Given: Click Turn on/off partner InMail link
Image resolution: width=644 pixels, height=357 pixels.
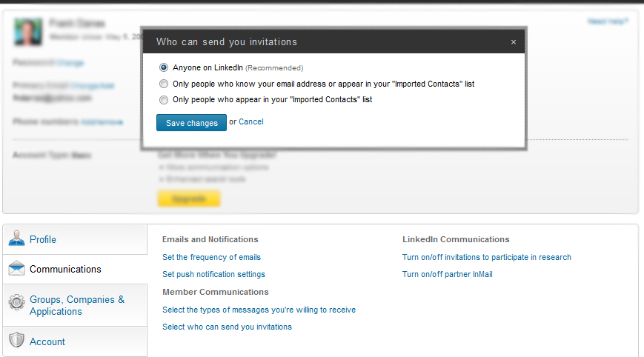Looking at the screenshot, I should (448, 275).
